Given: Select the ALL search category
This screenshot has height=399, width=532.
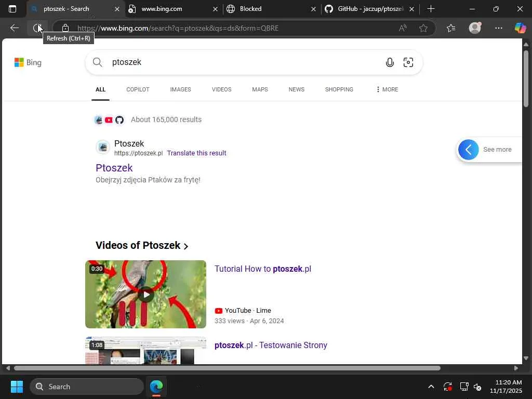Looking at the screenshot, I should click(100, 89).
